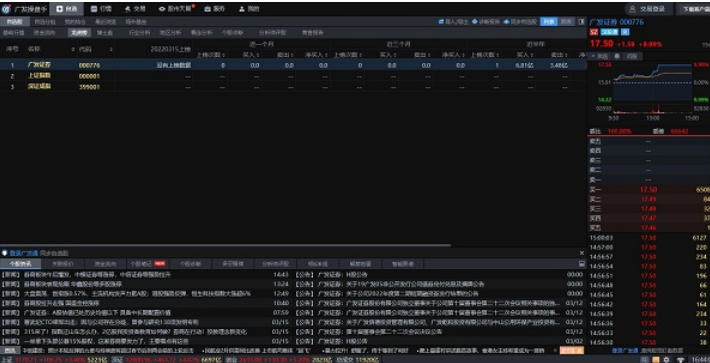Click the blue 深股通 badge under the stock title
Viewport: 710px width, 363px height.
click(609, 32)
